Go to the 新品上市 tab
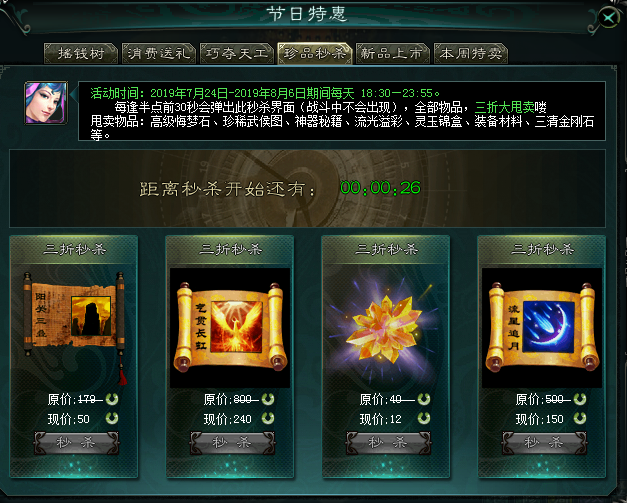This screenshot has height=503, width=627. [x=392, y=54]
